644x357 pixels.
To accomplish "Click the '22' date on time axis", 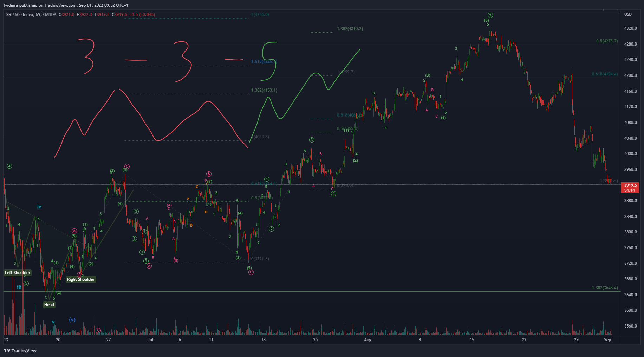I will (524, 340).
